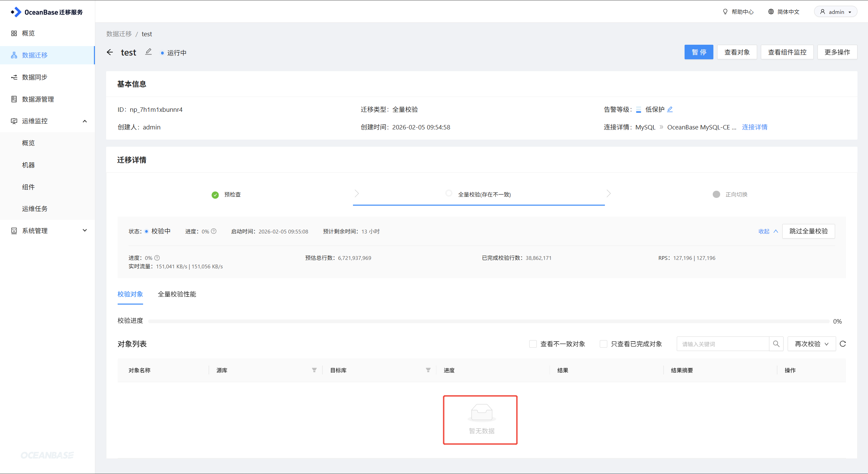Click the back arrow next to test

pyautogui.click(x=110, y=52)
